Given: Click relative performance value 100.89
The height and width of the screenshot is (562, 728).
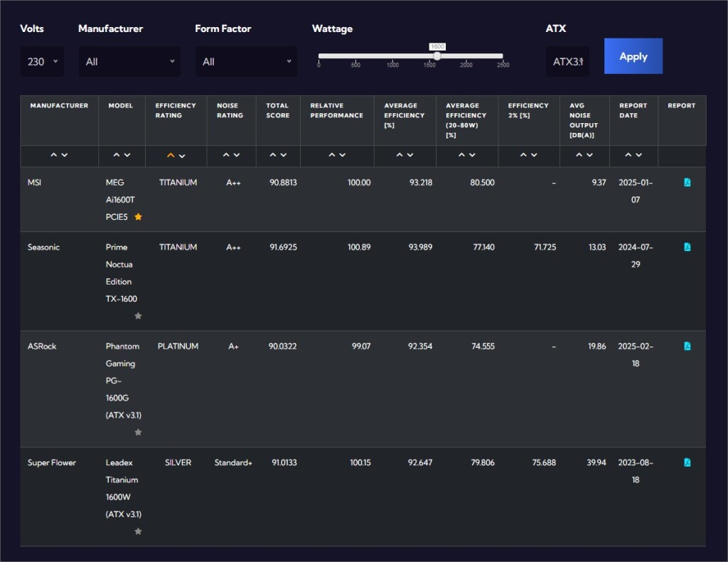Looking at the screenshot, I should 359,247.
